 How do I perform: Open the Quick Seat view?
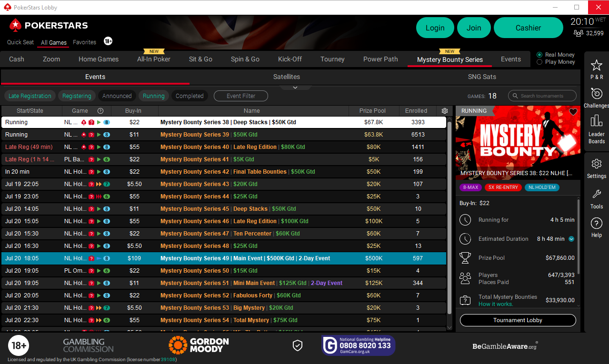click(20, 42)
